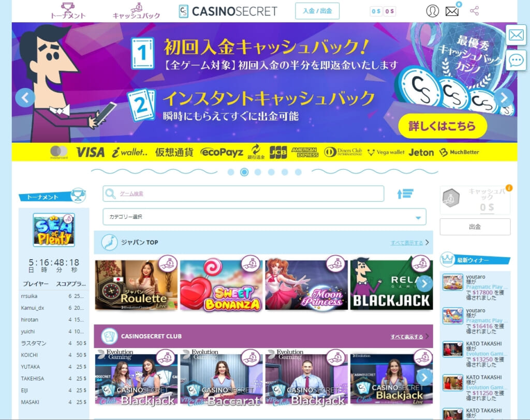This screenshot has height=420, width=530.
Task: Open the user account profile icon
Action: [x=432, y=11]
